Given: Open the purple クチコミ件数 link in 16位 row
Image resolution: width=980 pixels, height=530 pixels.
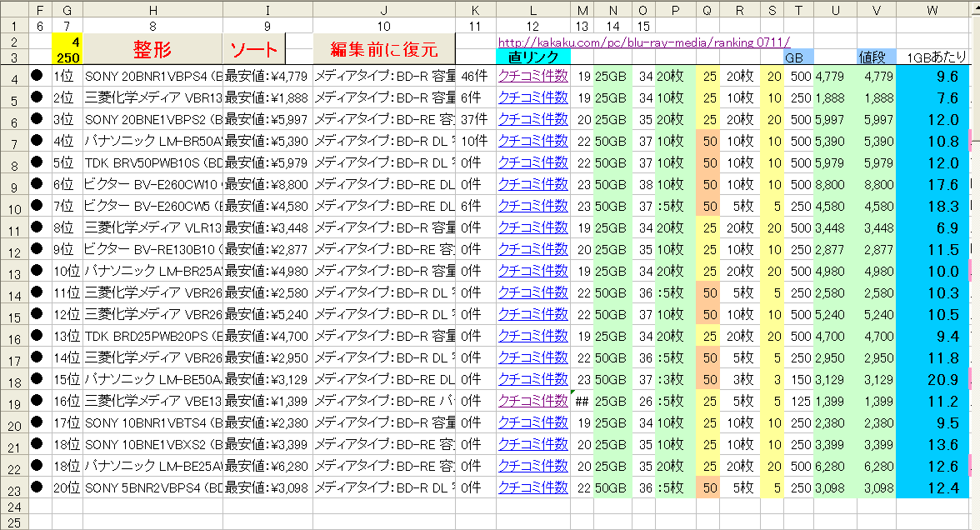Looking at the screenshot, I should click(533, 401).
